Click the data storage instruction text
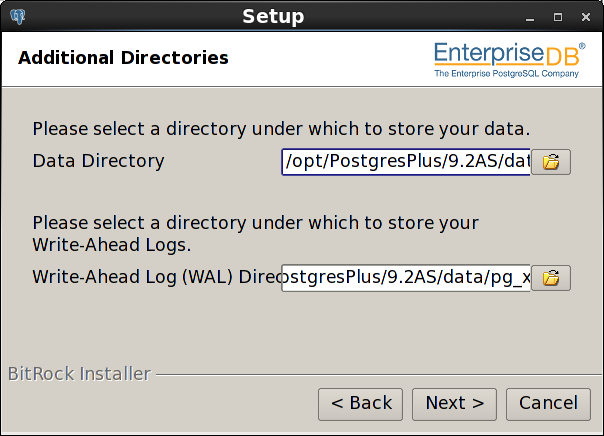The width and height of the screenshot is (604, 436). pos(281,129)
